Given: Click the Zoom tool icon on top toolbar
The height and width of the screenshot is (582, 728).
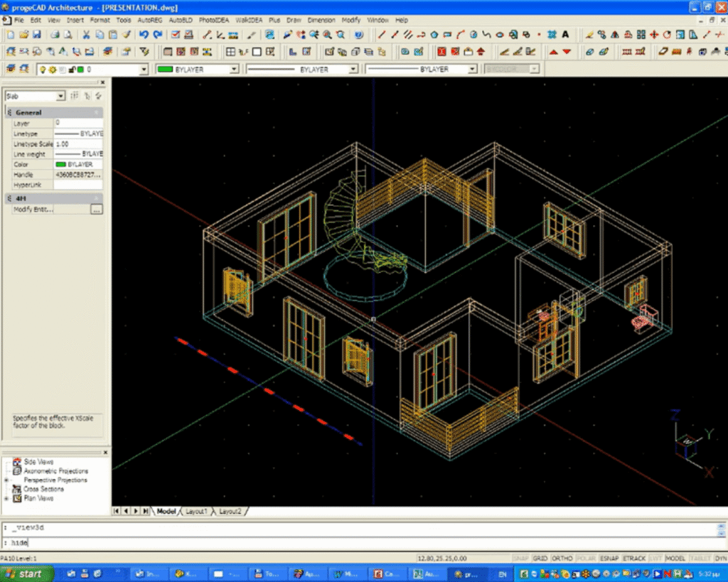Looking at the screenshot, I should [326, 33].
